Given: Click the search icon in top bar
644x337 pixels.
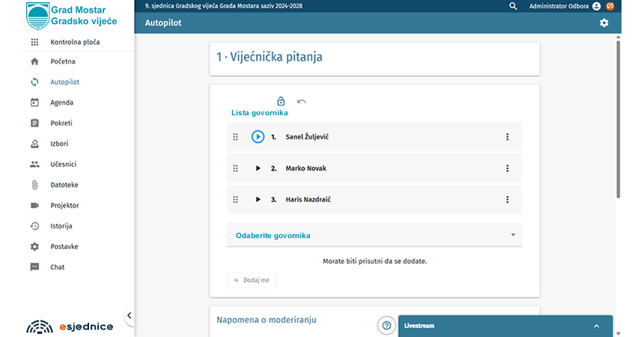Looking at the screenshot, I should (513, 6).
